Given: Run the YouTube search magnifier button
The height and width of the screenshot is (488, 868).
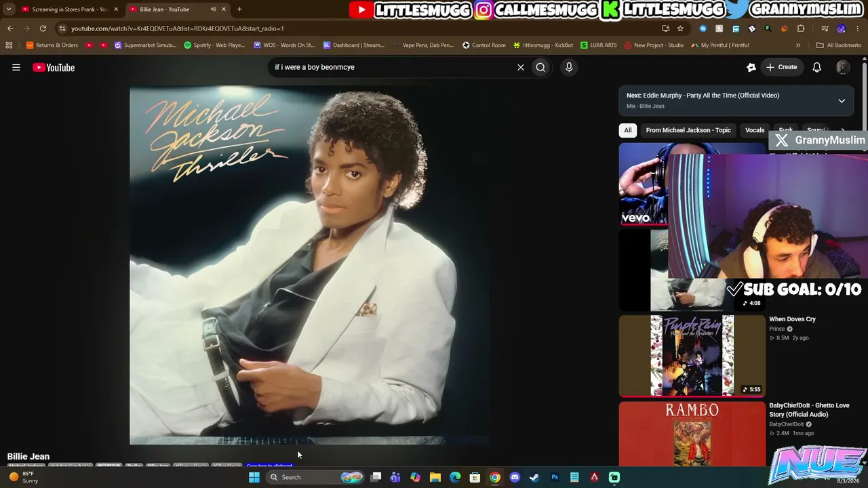Looking at the screenshot, I should (x=540, y=67).
